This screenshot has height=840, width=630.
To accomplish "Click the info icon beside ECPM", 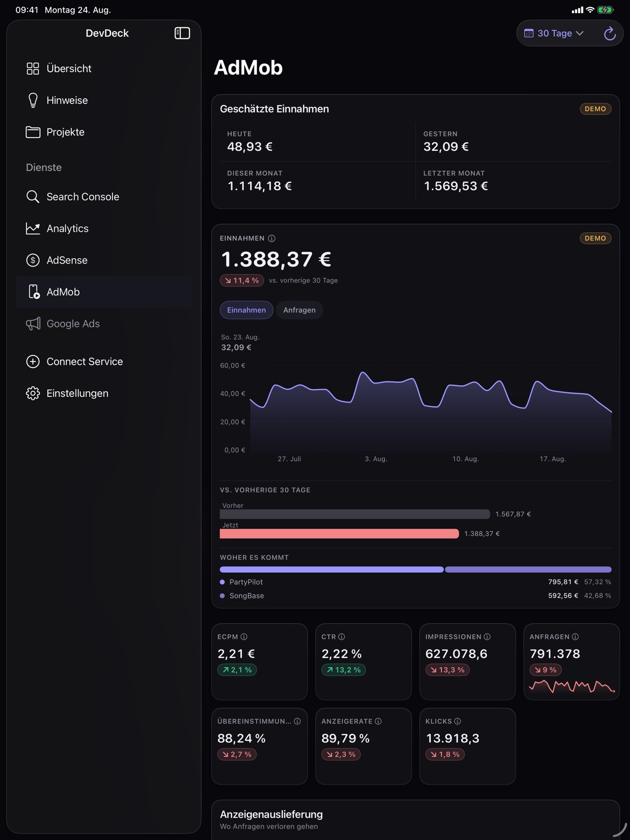I will (x=244, y=637).
